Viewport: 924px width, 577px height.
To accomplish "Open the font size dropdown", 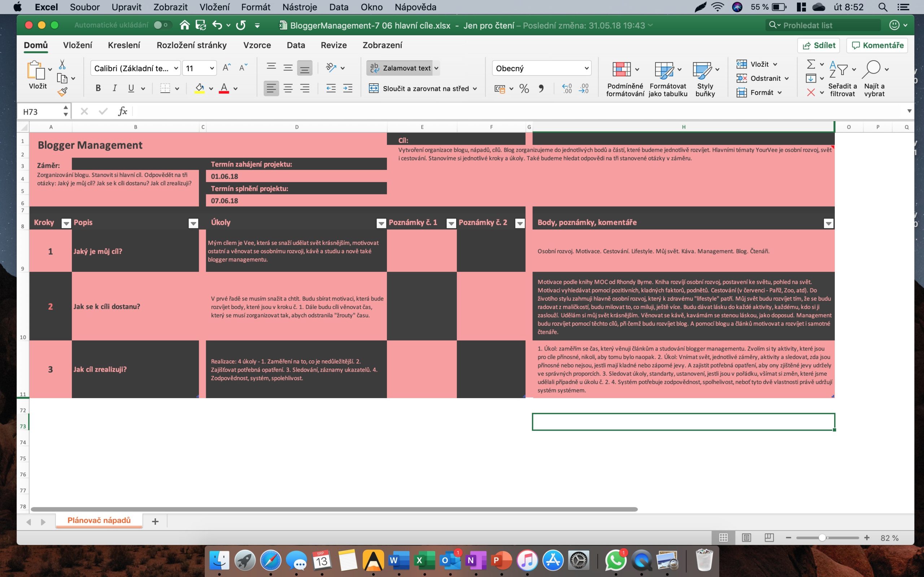I will click(x=211, y=68).
